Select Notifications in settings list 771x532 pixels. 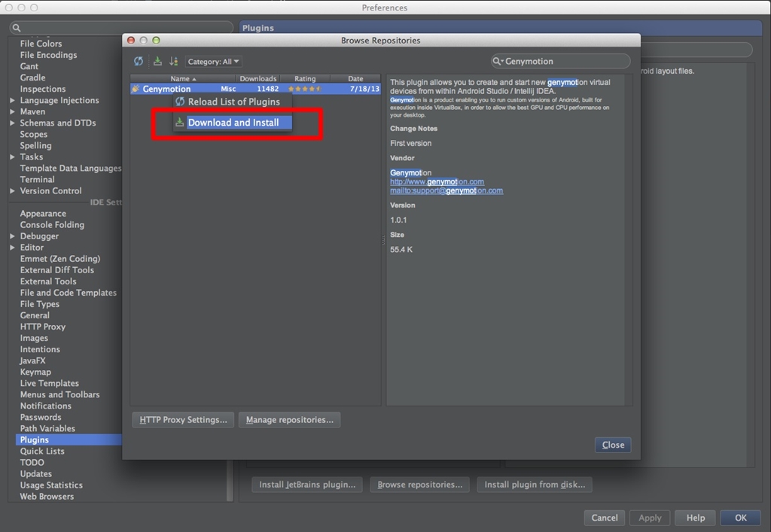click(45, 406)
